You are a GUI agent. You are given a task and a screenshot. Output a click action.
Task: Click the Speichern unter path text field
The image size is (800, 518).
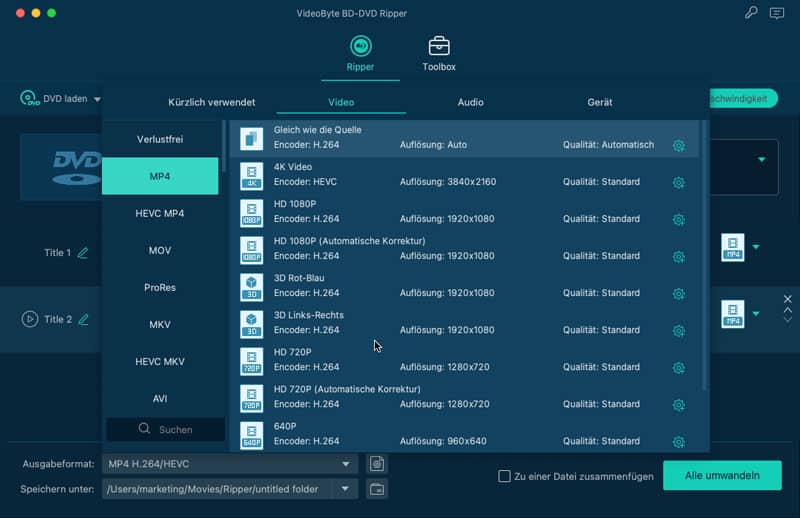pos(217,489)
